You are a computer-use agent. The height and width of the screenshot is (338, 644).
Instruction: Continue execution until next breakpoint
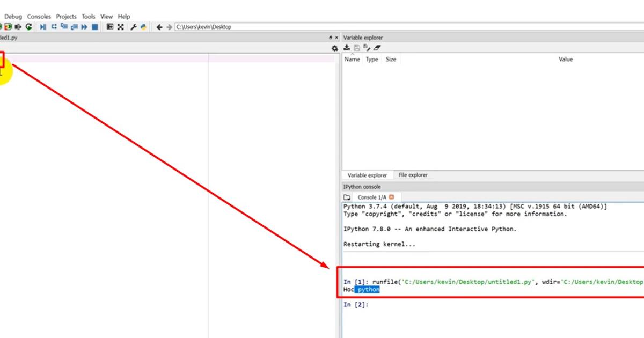point(84,27)
